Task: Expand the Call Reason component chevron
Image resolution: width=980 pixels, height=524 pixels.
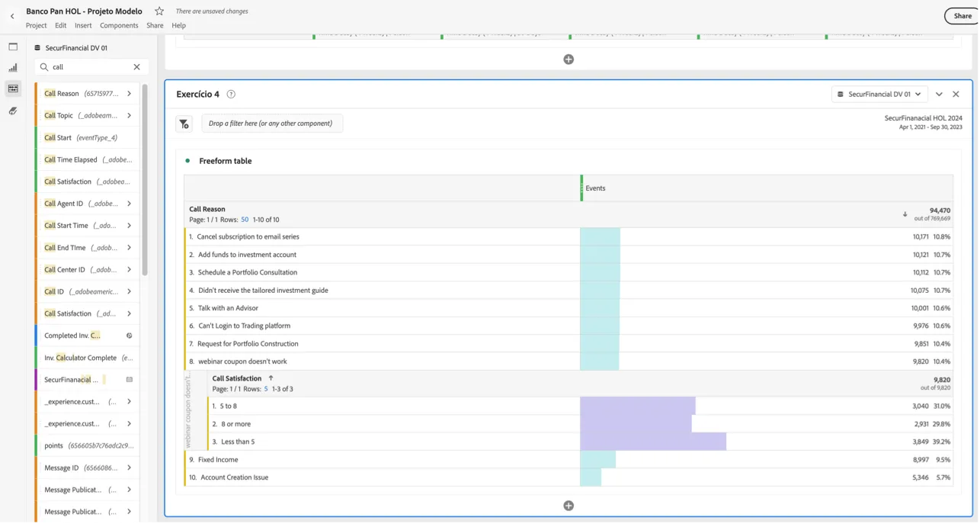Action: point(129,94)
